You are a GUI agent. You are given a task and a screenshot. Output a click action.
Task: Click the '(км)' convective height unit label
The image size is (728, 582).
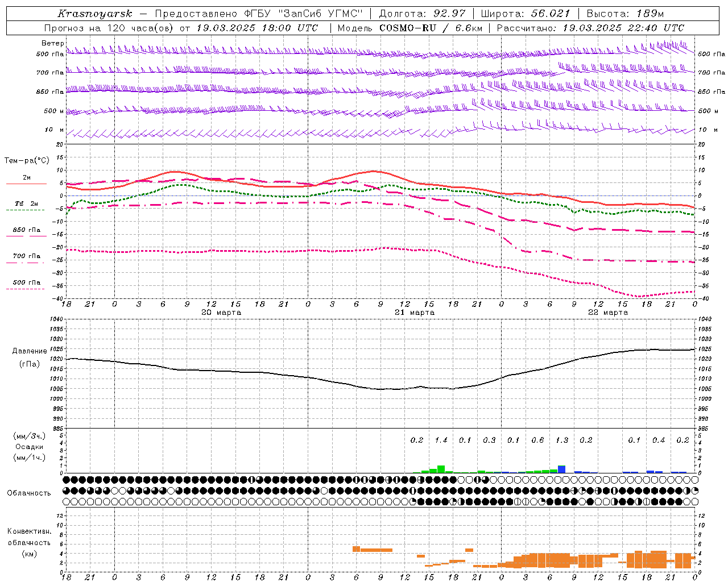(29, 554)
